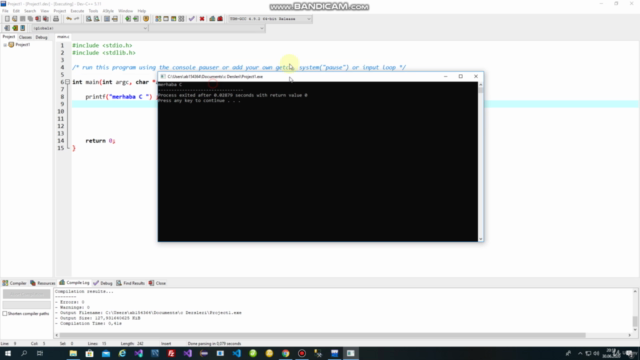Switch to the Classes tab
This screenshot has height=360, width=640.
pos(25,37)
